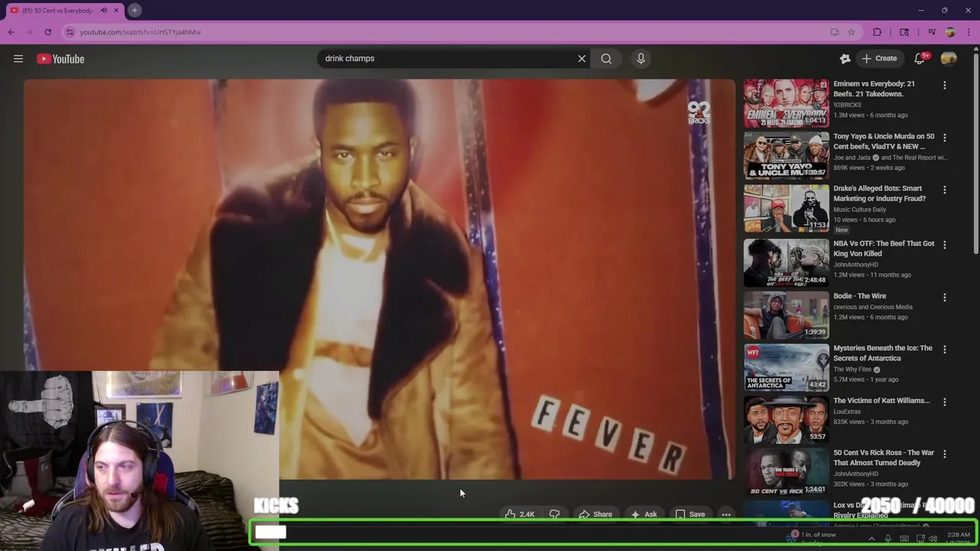The image size is (980, 551).
Task: Open the notifications bell
Action: pyautogui.click(x=920, y=58)
